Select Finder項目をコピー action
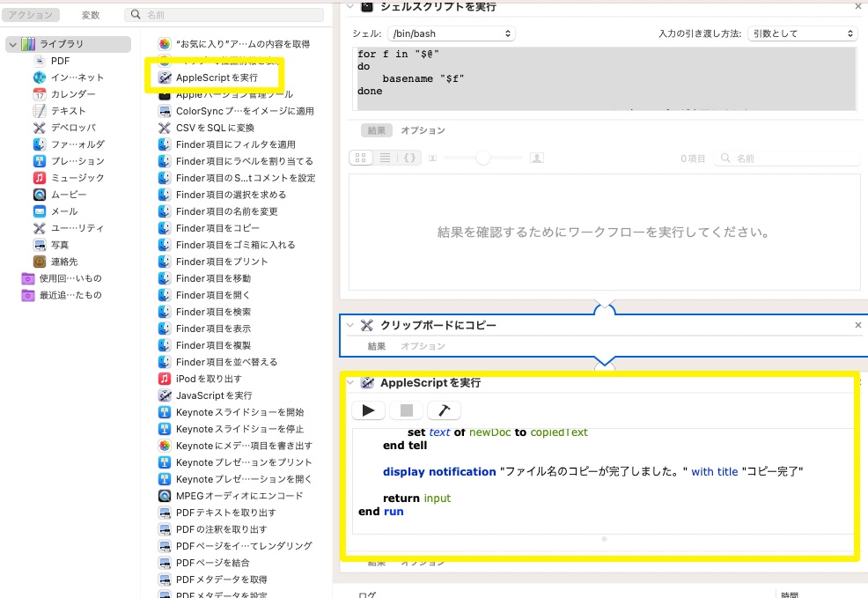This screenshot has height=598, width=868. (x=217, y=228)
